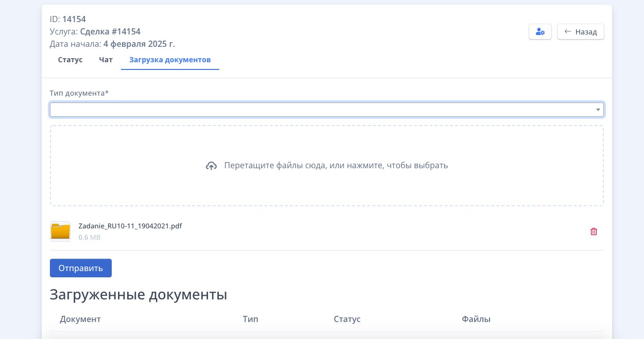Click the cloud upload icon

211,166
